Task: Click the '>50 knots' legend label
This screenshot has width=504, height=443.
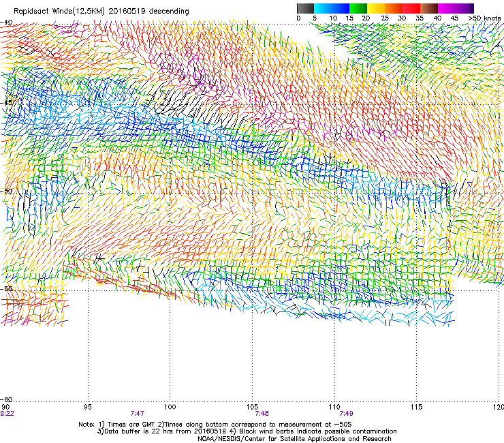Action: click(x=484, y=18)
